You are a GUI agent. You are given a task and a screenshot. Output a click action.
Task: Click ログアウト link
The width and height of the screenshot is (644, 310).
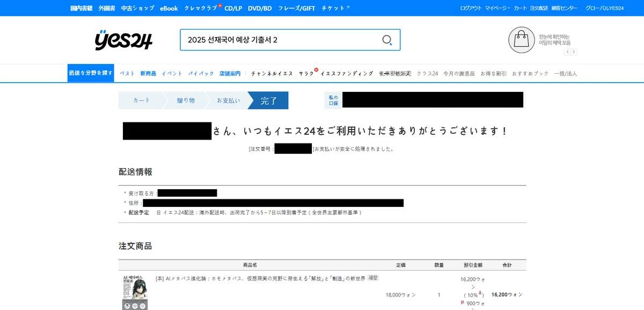tap(471, 8)
